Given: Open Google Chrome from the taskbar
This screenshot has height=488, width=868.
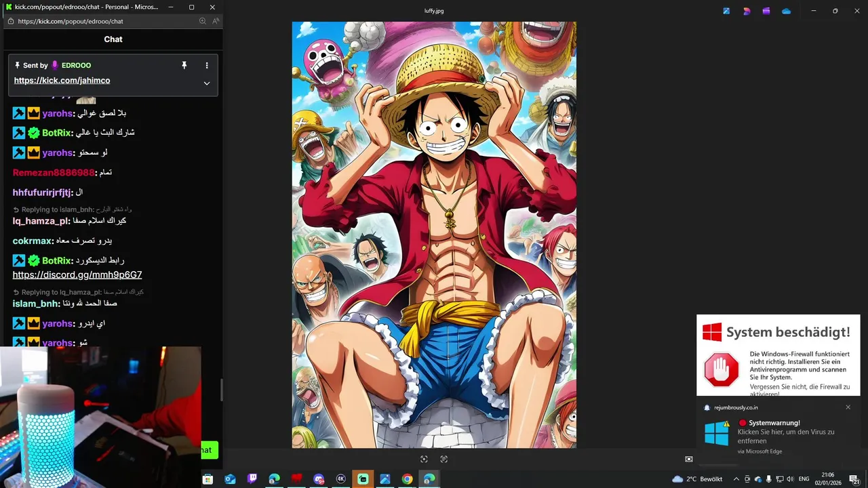Looking at the screenshot, I should coord(407,479).
